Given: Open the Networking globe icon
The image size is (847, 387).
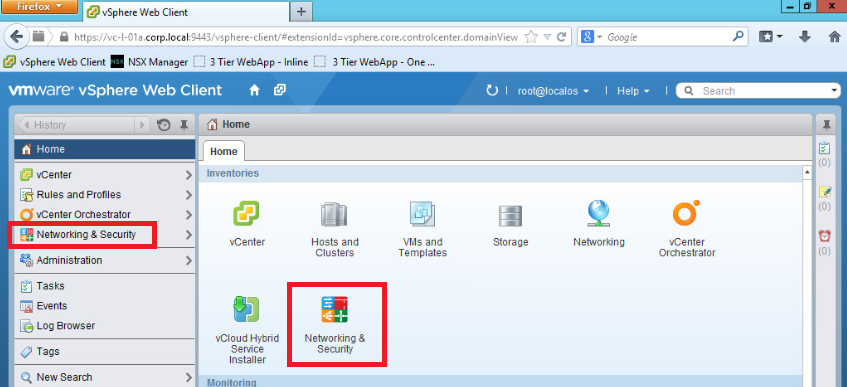Looking at the screenshot, I should [599, 213].
